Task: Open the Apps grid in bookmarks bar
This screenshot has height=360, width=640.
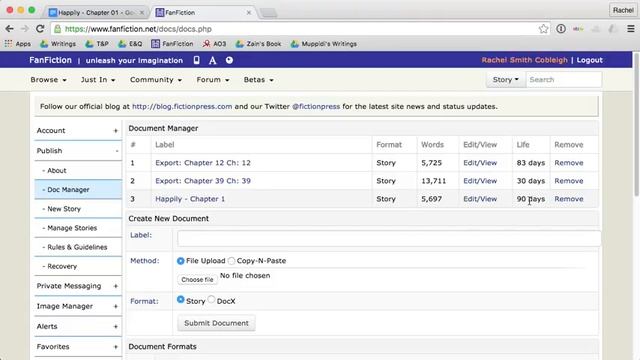Action: coord(18,44)
